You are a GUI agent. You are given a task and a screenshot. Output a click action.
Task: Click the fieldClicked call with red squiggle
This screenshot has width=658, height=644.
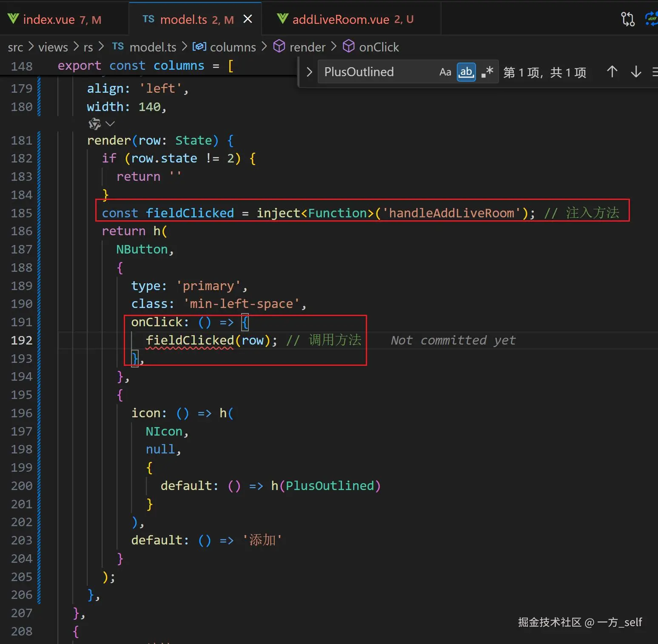[190, 340]
